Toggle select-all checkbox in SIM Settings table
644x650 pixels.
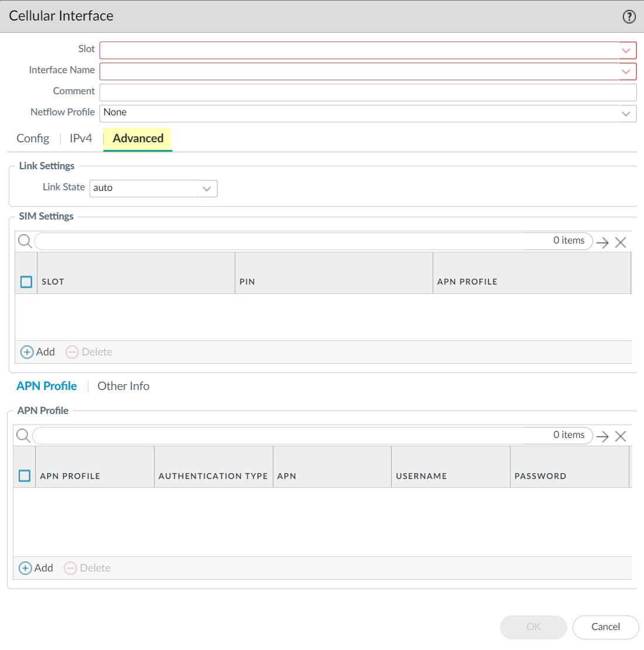tap(26, 282)
